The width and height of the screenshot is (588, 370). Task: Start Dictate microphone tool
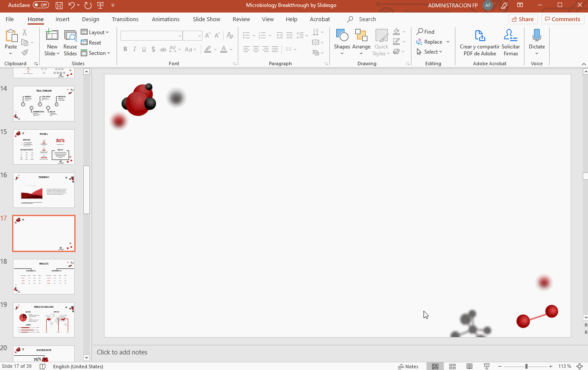point(537,36)
